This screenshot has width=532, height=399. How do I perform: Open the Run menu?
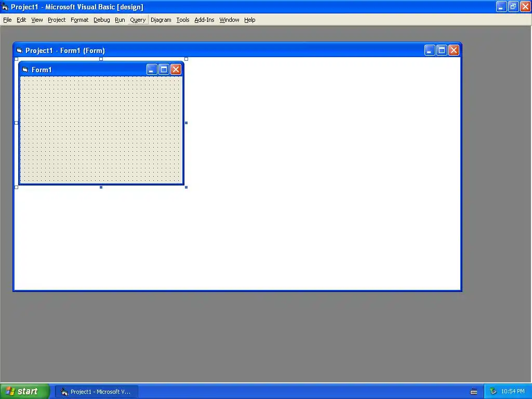coord(120,20)
